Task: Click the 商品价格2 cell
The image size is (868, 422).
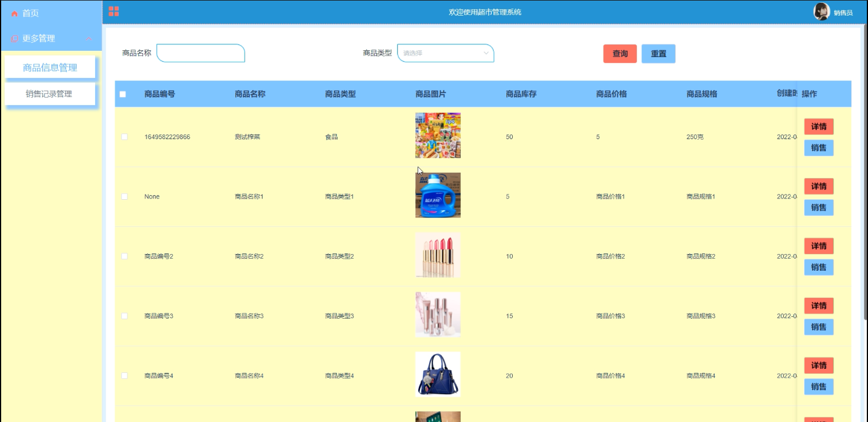Action: pos(610,256)
